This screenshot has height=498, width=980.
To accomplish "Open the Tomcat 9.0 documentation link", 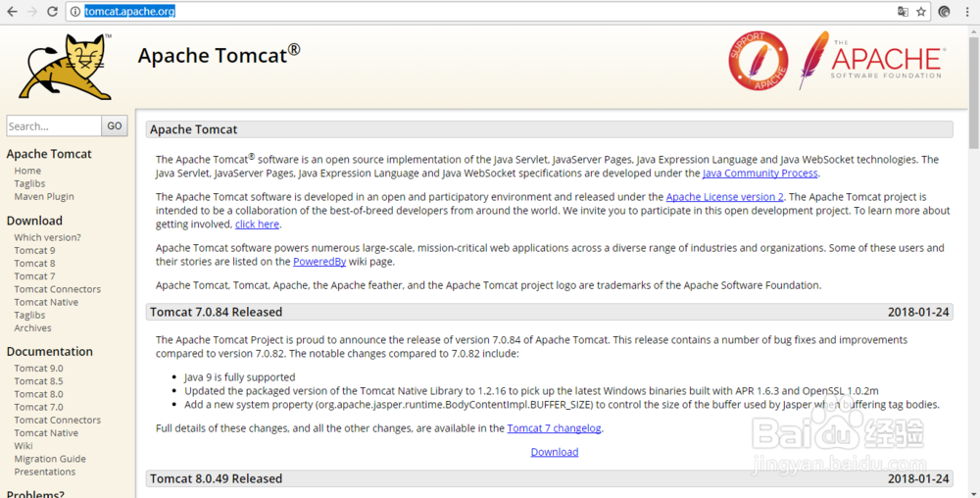I will point(39,368).
